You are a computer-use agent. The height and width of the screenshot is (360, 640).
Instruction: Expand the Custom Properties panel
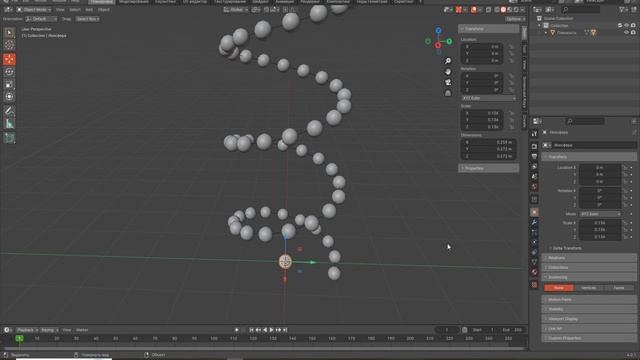[x=589, y=338]
